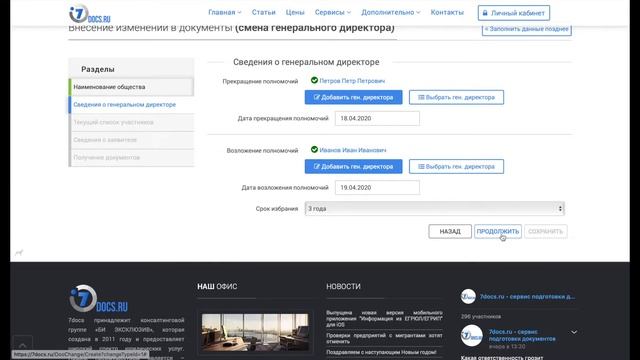Click the Дата прекращения полномочий field
This screenshot has width=640, height=360.
377,118
